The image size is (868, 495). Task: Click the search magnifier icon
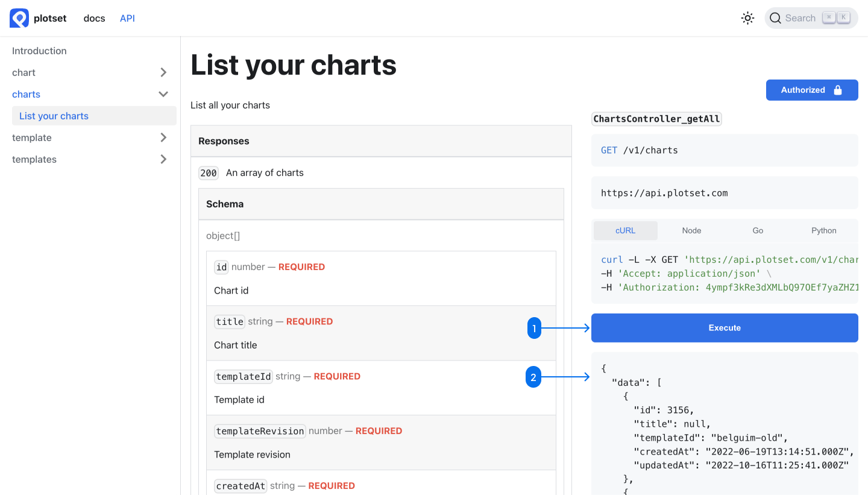[x=775, y=17]
